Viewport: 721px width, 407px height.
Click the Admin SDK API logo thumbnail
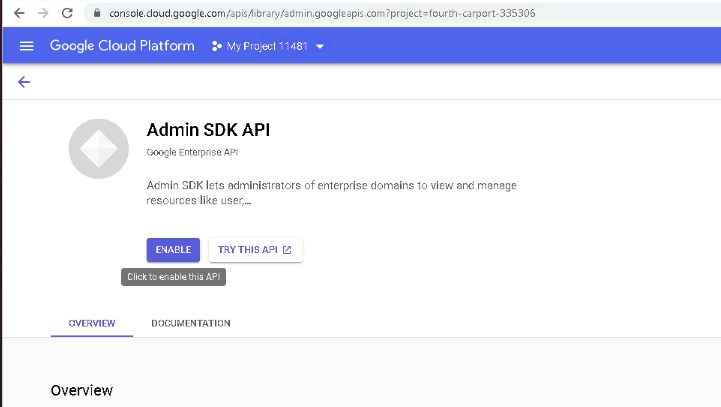[98, 149]
